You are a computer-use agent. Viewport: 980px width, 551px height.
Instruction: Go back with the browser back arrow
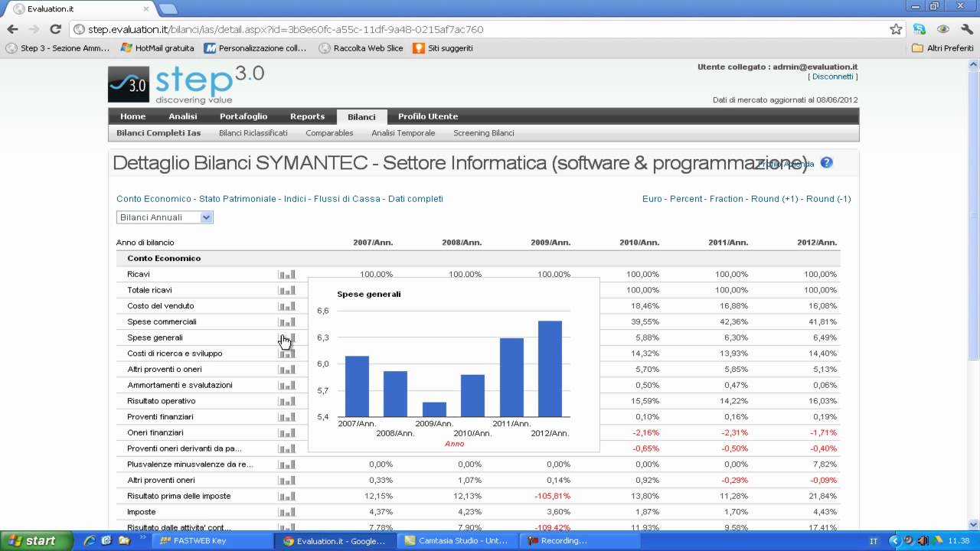pyautogui.click(x=12, y=29)
